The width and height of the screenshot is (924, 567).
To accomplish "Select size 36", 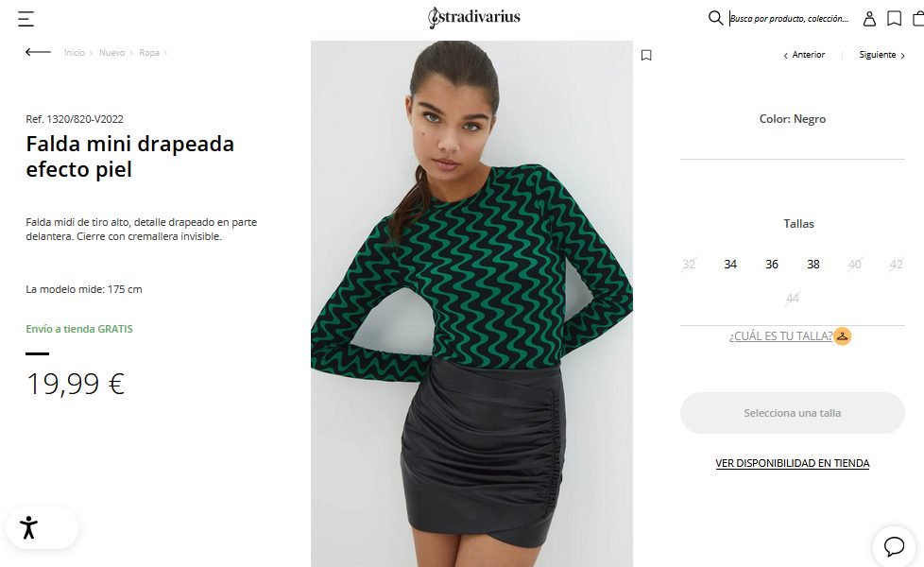I will [x=771, y=264].
